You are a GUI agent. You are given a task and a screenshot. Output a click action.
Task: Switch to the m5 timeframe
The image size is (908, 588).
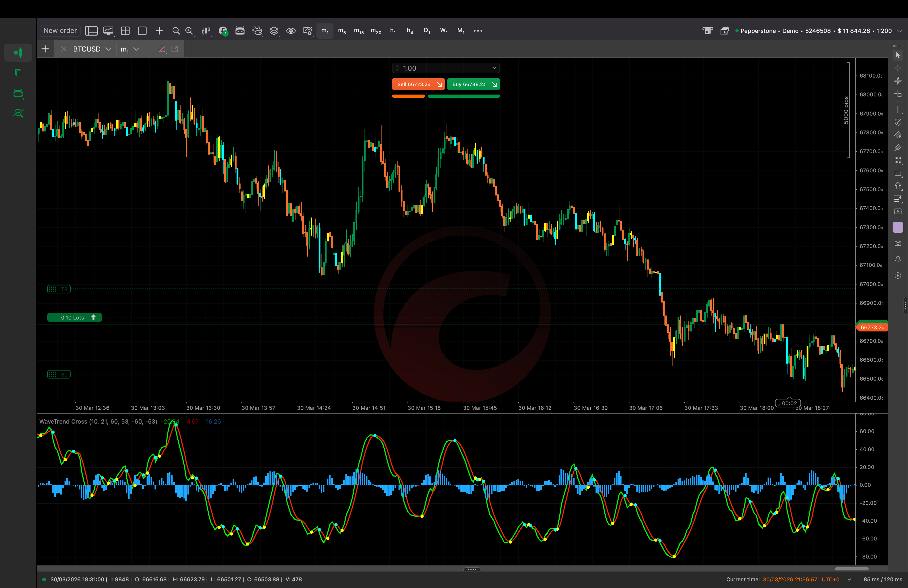(x=341, y=31)
